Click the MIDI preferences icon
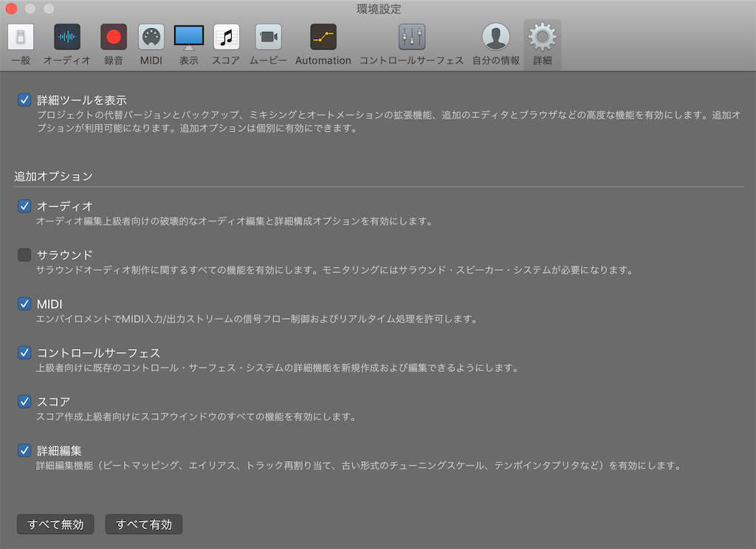Image resolution: width=756 pixels, height=549 pixels. click(151, 43)
